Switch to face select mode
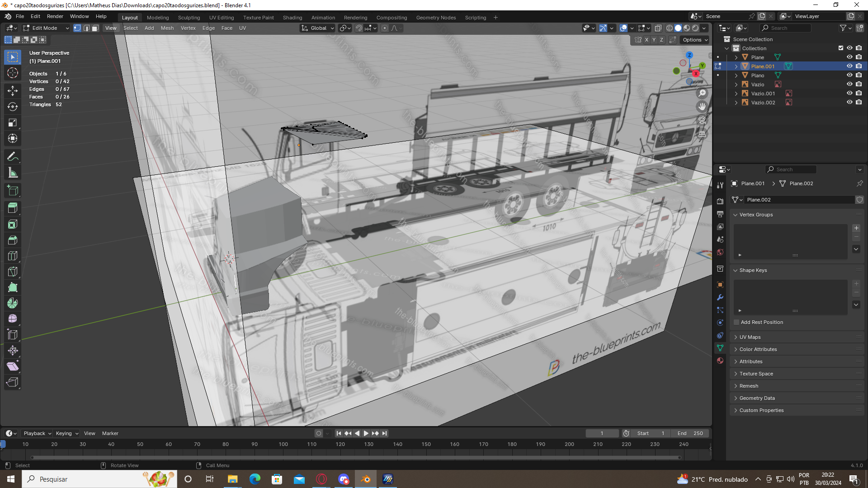This screenshot has width=868, height=488. tap(95, 28)
